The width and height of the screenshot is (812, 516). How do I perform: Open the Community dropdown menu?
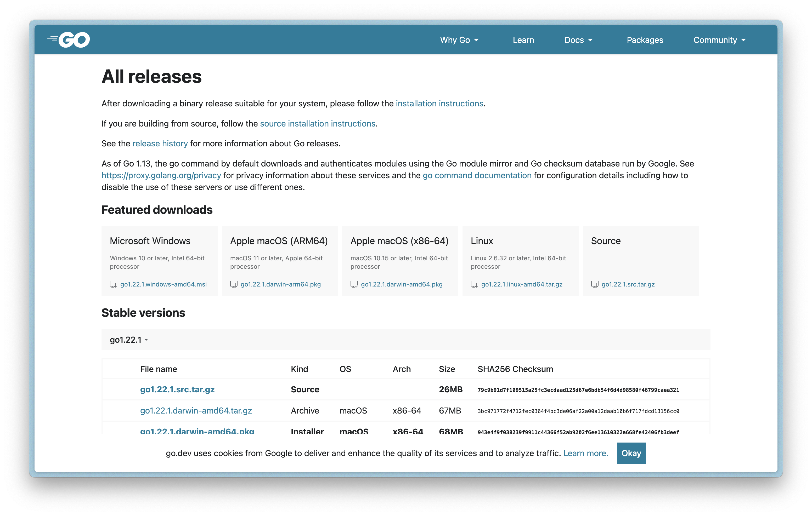tap(719, 40)
